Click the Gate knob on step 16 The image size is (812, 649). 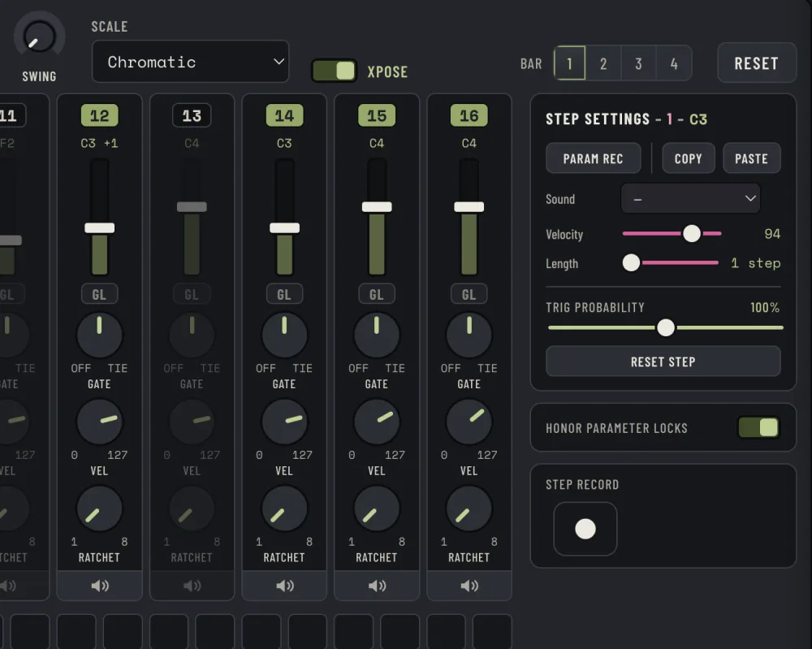469,335
